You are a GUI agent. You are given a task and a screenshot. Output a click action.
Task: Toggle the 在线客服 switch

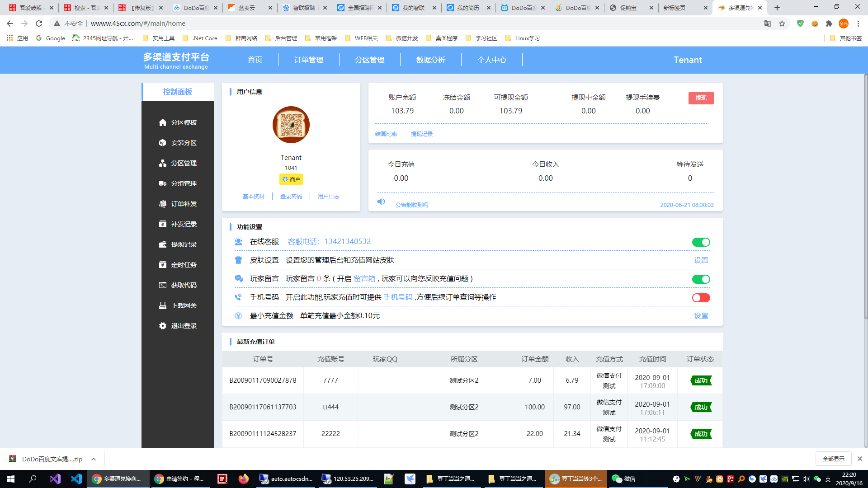[x=701, y=242]
